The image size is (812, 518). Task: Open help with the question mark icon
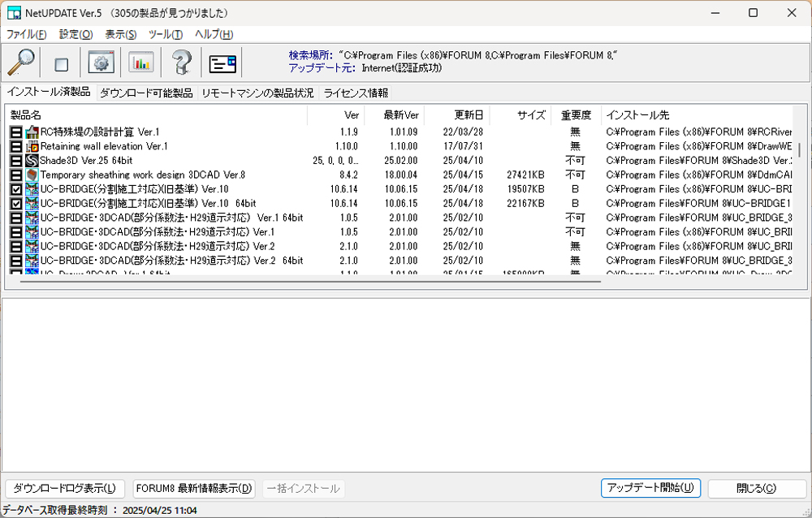point(181,63)
